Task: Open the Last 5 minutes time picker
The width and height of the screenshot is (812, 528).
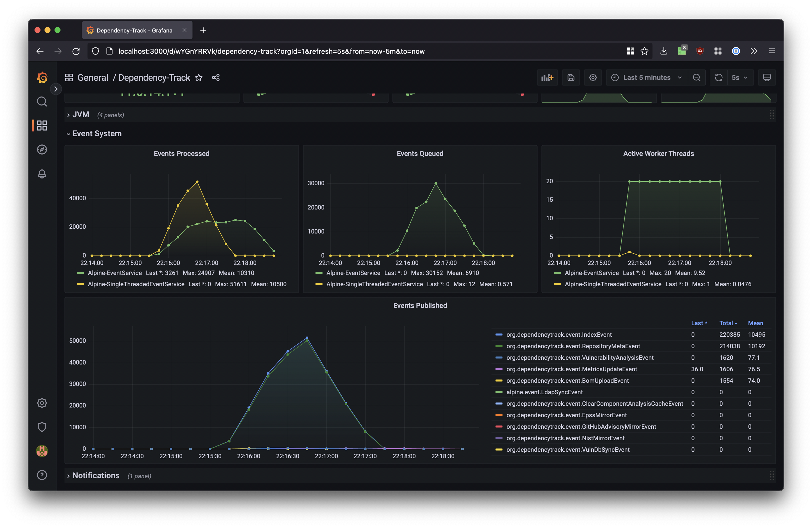Action: tap(647, 78)
